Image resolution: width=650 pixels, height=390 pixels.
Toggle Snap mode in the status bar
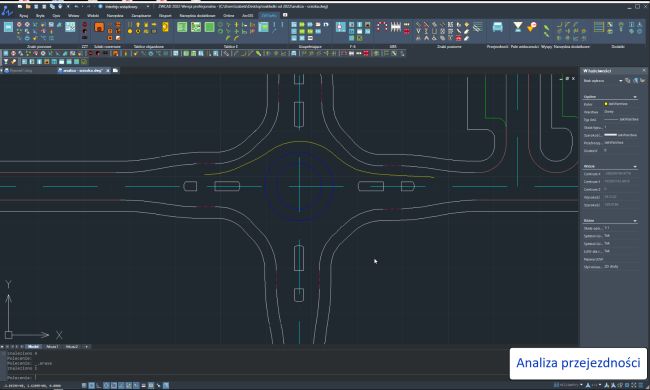84,385
